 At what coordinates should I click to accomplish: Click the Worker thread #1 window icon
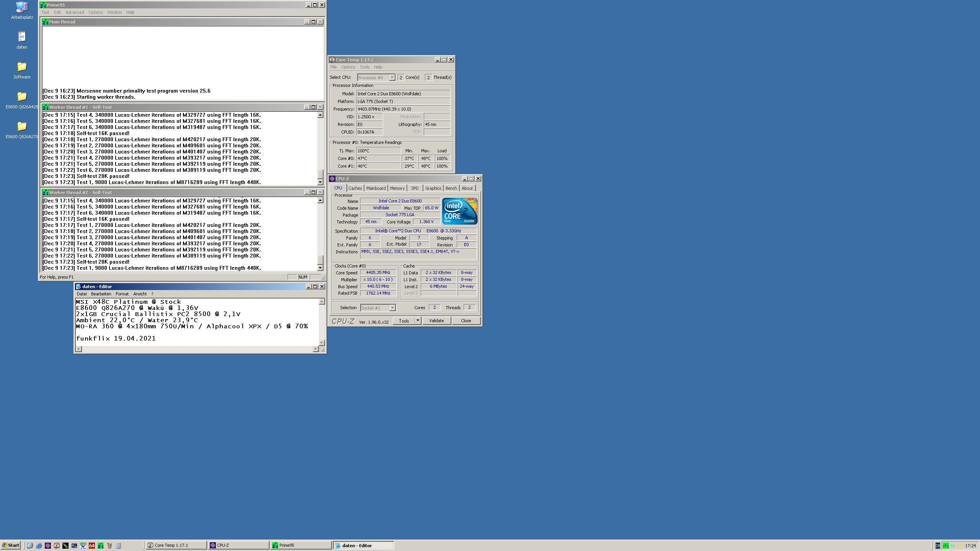click(45, 107)
